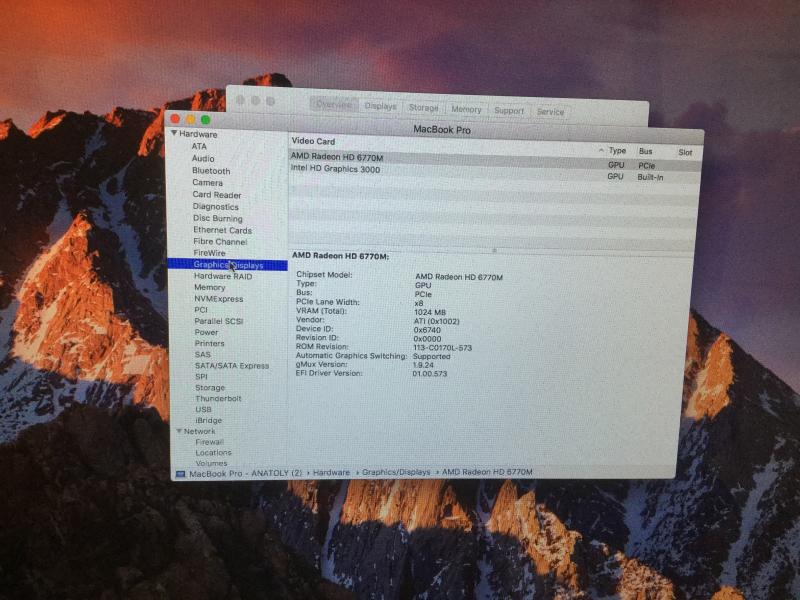Image resolution: width=800 pixels, height=600 pixels.
Task: Click ROM Revision value 113-C0170L-573
Action: pyautogui.click(x=442, y=347)
